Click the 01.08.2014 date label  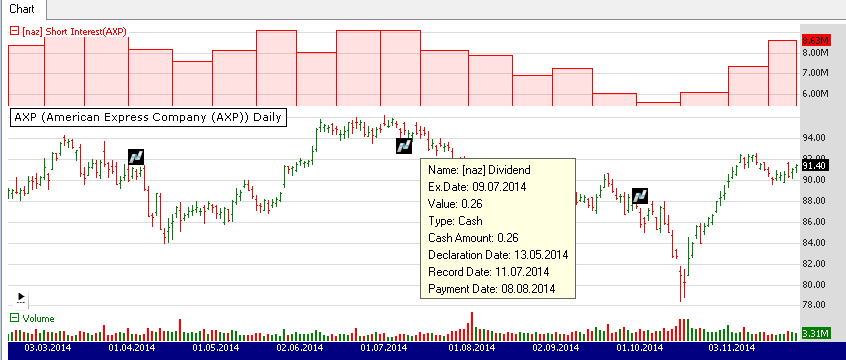click(471, 347)
